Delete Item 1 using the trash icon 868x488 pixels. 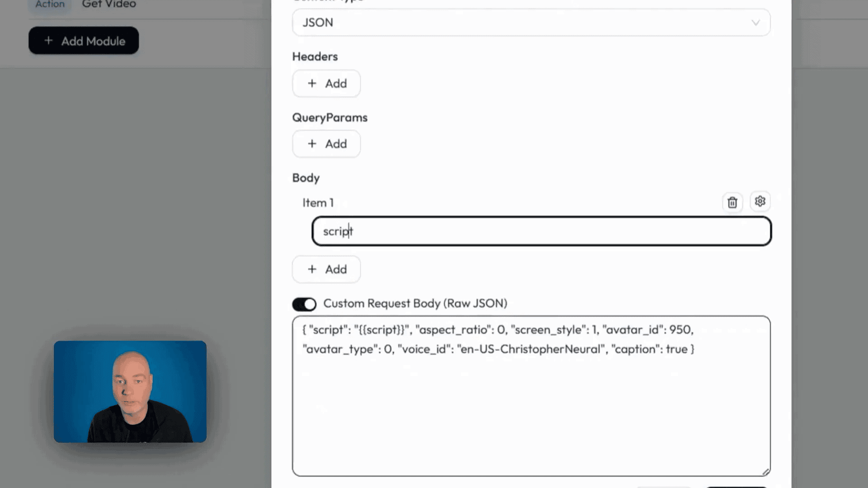point(732,202)
